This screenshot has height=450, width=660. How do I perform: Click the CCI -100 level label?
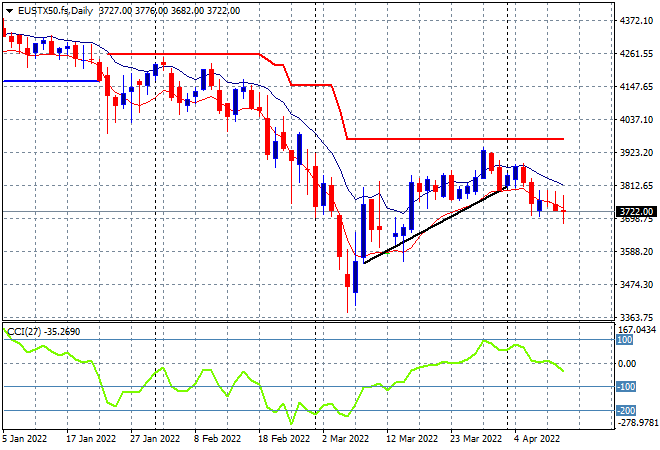coord(625,386)
